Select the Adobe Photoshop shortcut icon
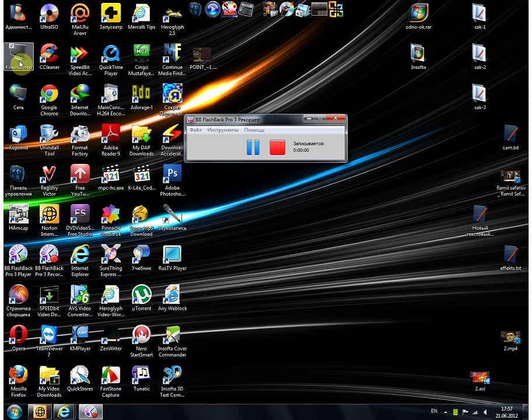The image size is (532, 420). [x=172, y=180]
